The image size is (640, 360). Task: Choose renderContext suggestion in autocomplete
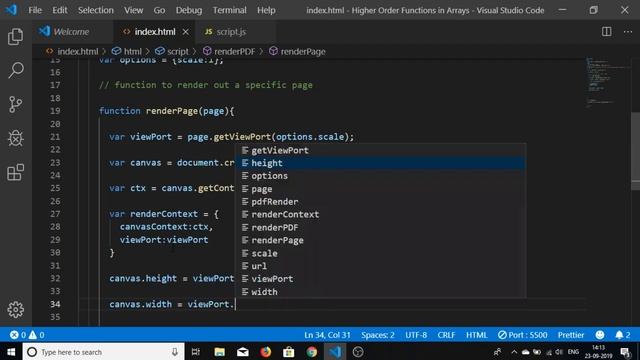point(381,214)
